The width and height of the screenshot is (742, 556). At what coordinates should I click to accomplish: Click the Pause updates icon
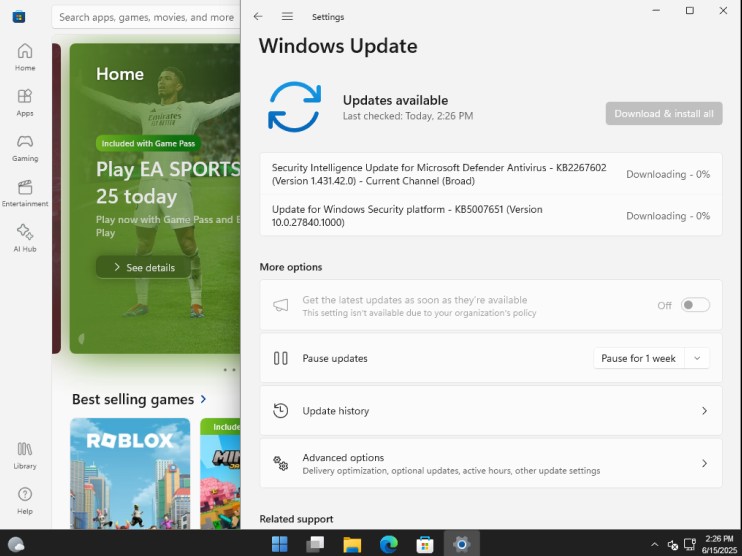(281, 358)
